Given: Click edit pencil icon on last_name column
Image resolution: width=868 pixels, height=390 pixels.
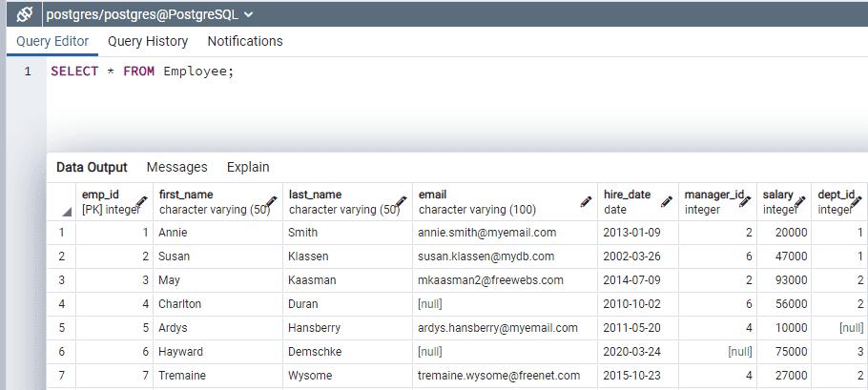Looking at the screenshot, I should coord(402,202).
